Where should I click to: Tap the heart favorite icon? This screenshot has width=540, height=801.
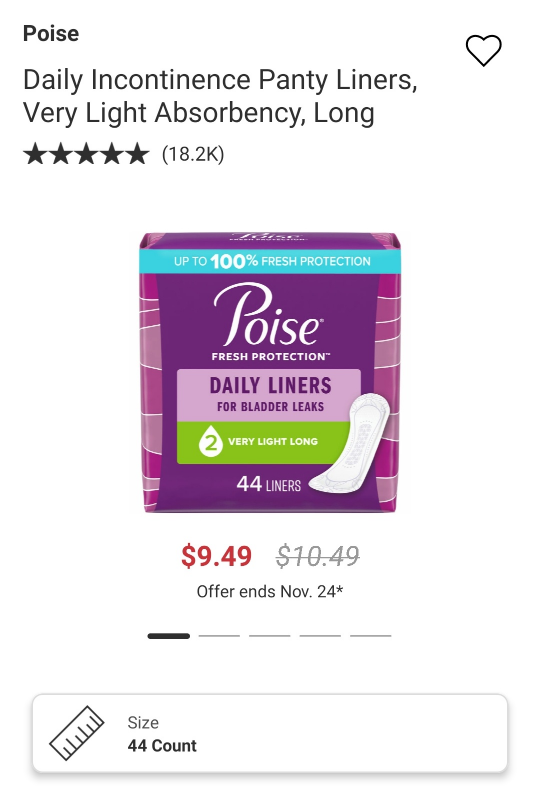483,50
